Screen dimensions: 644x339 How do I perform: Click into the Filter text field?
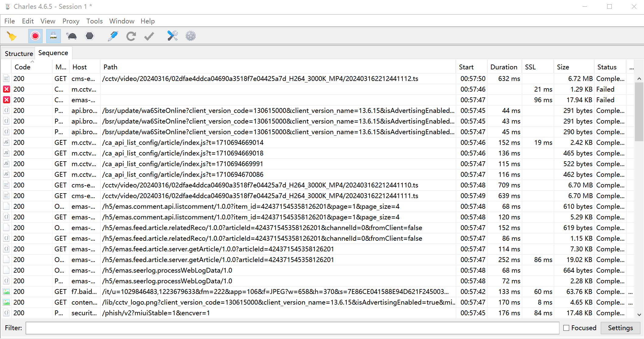click(x=292, y=328)
